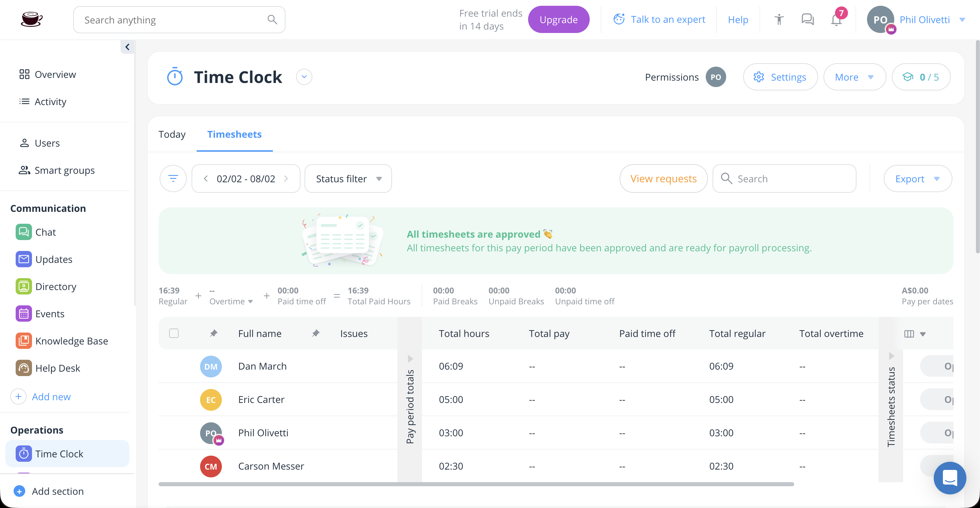This screenshot has height=508, width=980.
Task: Navigate to the next pay period
Action: click(x=286, y=178)
